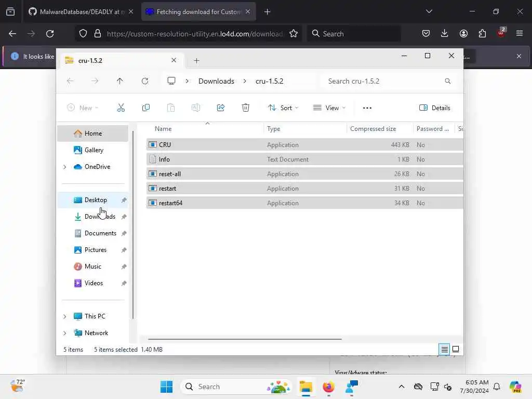532x399 pixels.
Task: Open the Sort dropdown menu
Action: 283,108
